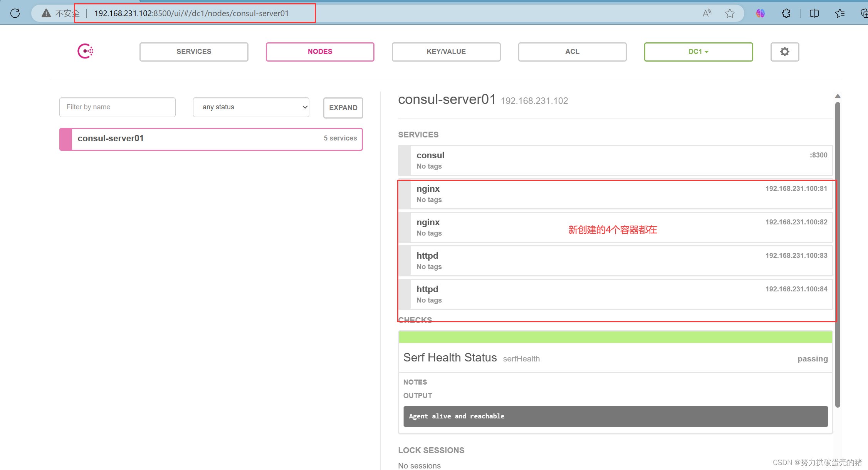Image resolution: width=868 pixels, height=470 pixels.
Task: Switch to the SERVICES tab
Action: click(x=194, y=52)
